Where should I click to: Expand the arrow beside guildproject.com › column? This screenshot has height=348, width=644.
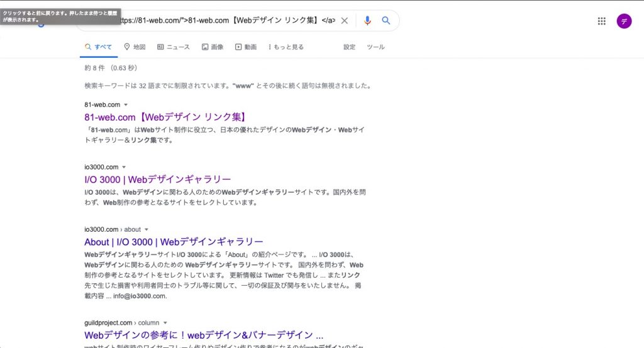pyautogui.click(x=165, y=323)
